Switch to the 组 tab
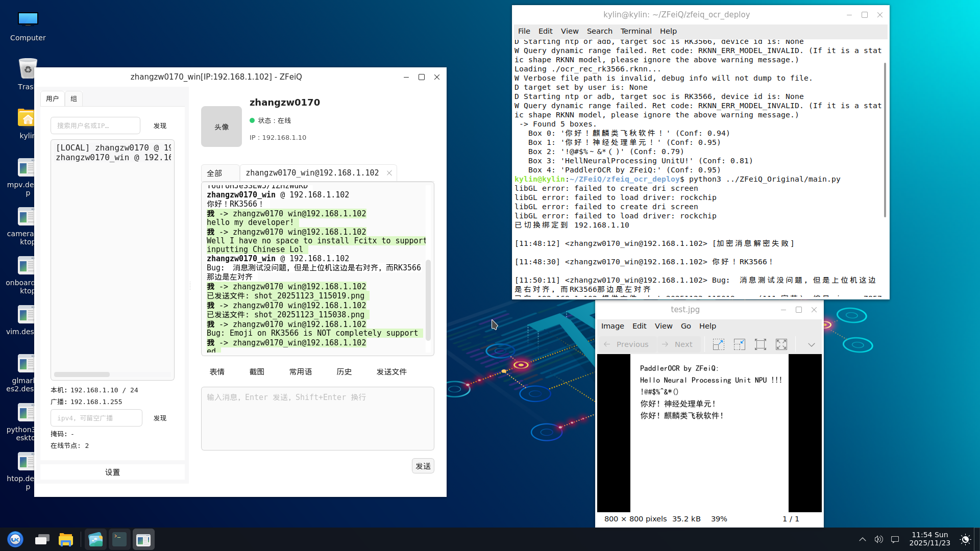The height and width of the screenshot is (551, 980). (x=74, y=98)
